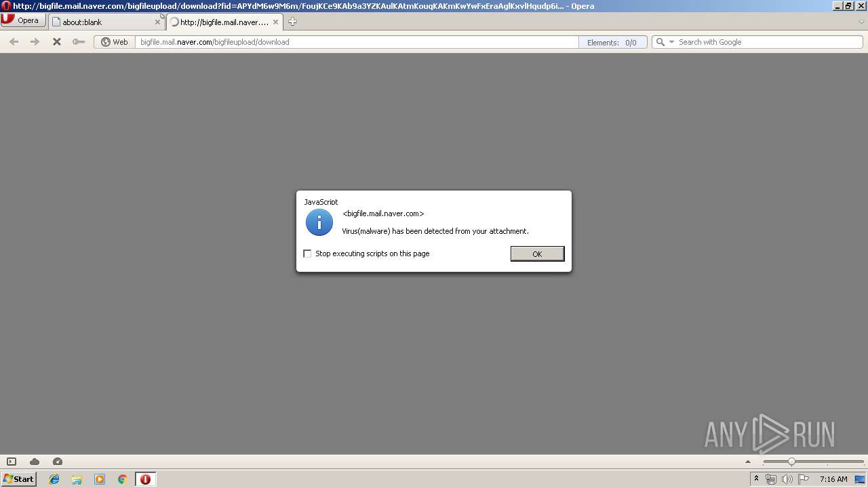Open the zoom options arrow in status bar

[749, 462]
